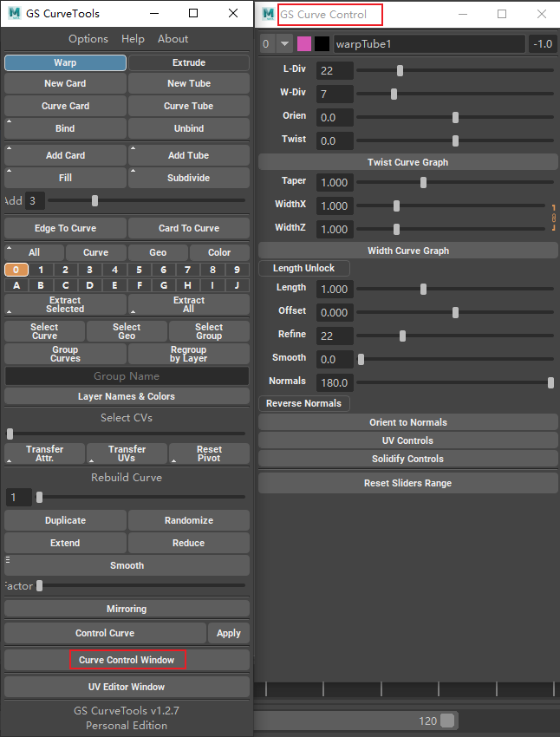Select layer J in letter row
The image size is (560, 737).
(237, 285)
